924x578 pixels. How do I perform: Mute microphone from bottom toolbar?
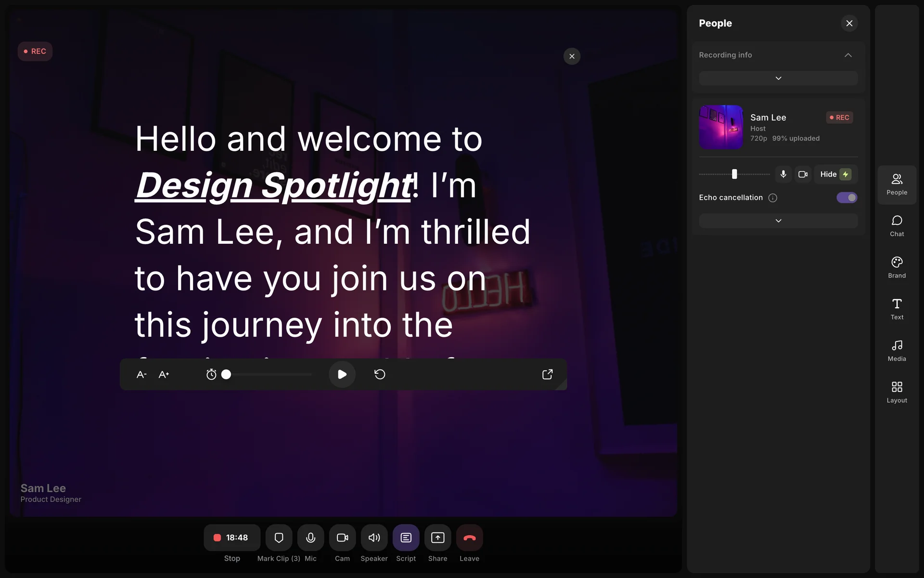click(x=310, y=538)
